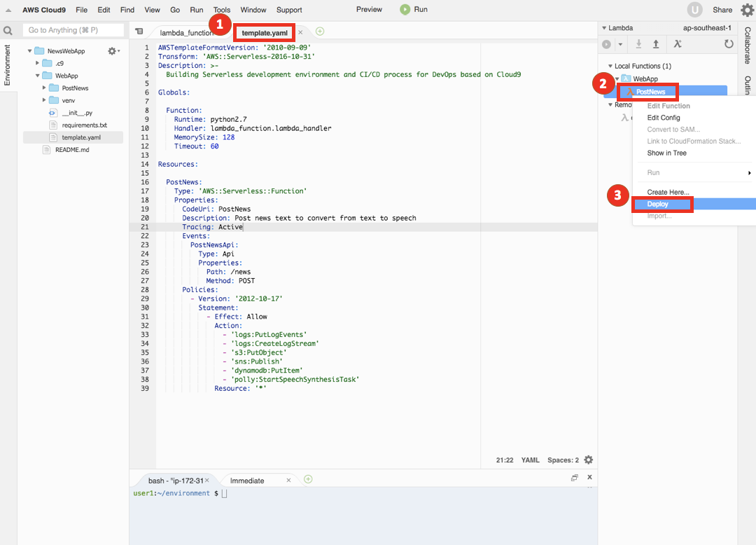Click the Share button
756x545 pixels.
coord(722,10)
